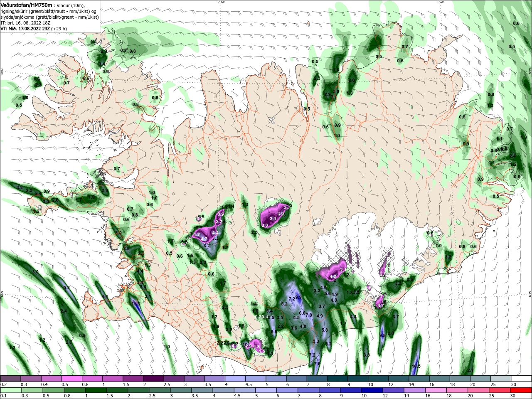Click the medium green rain swatch labeled 0.5
532x399 pixels.
(x=53, y=390)
